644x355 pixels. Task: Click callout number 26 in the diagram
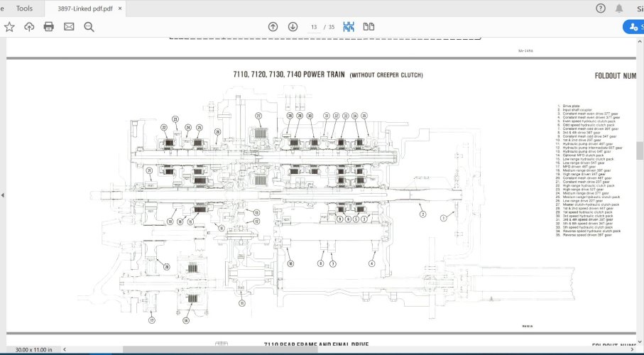click(x=218, y=131)
